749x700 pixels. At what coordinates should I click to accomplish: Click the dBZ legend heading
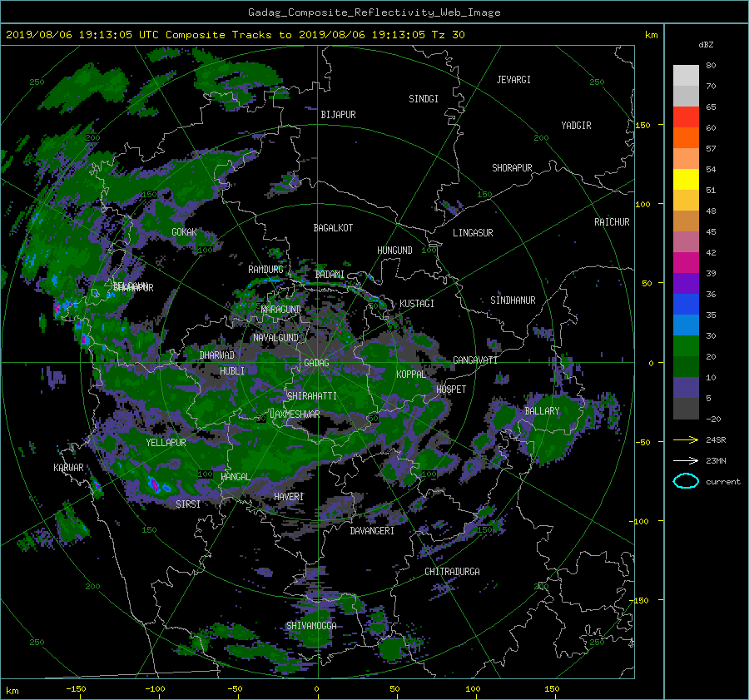coord(706,44)
